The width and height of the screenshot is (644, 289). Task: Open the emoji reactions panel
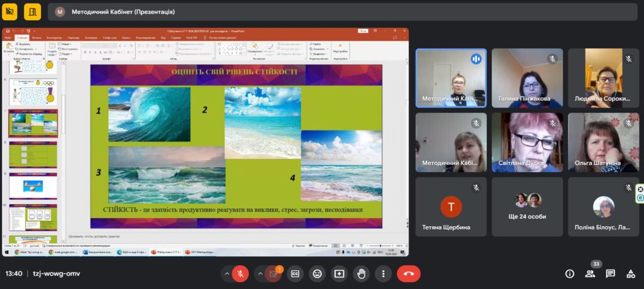coord(317,274)
